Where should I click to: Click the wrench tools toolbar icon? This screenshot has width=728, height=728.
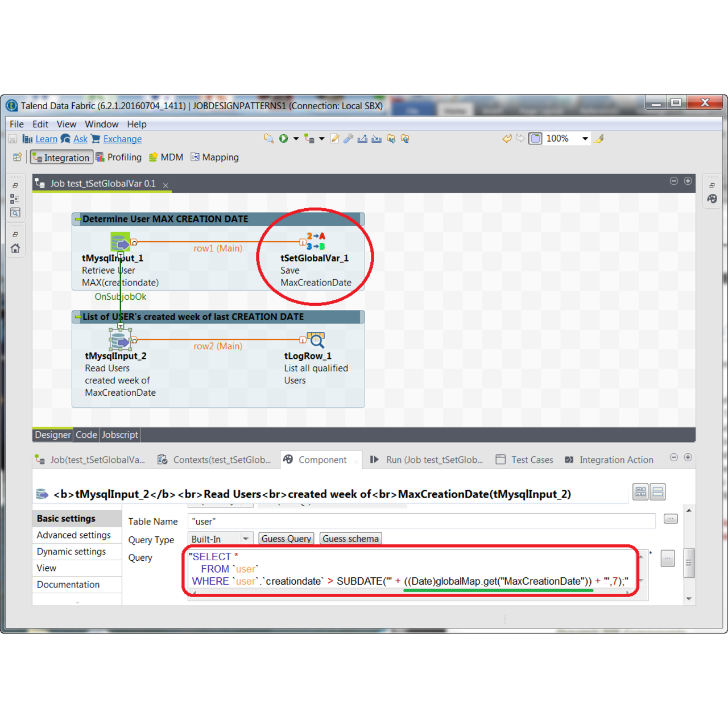348,138
